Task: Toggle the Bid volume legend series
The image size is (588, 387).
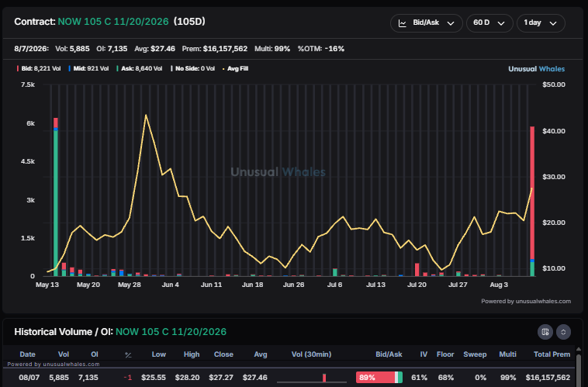Action: 39,68
